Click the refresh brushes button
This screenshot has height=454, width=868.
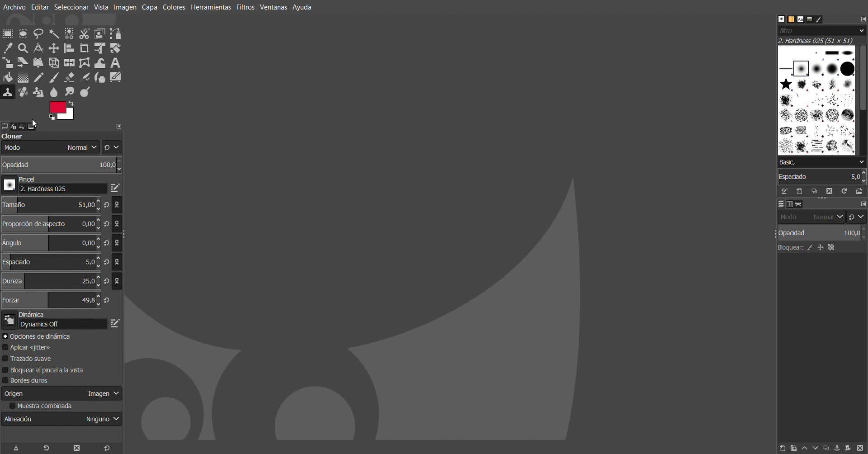[x=844, y=191]
